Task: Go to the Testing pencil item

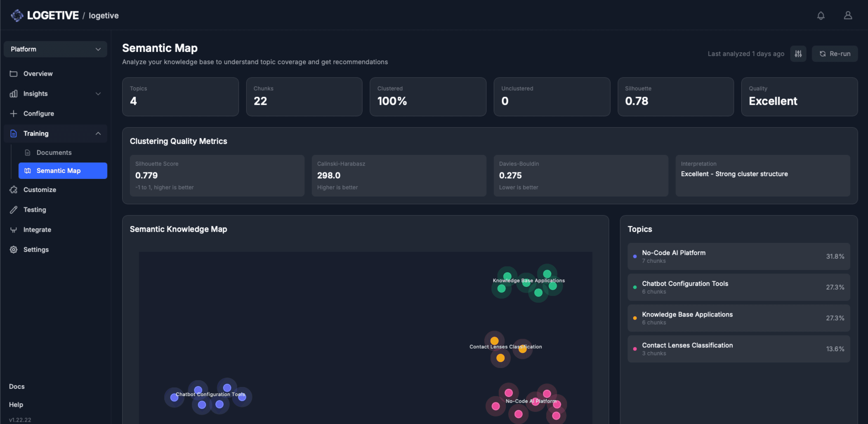Action: 34,210
